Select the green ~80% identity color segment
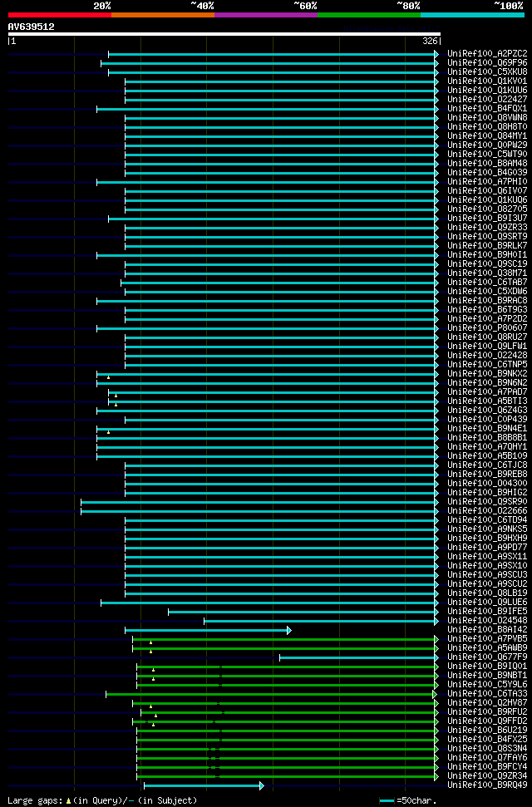Screen dimensions: 532x807 (x=369, y=15)
